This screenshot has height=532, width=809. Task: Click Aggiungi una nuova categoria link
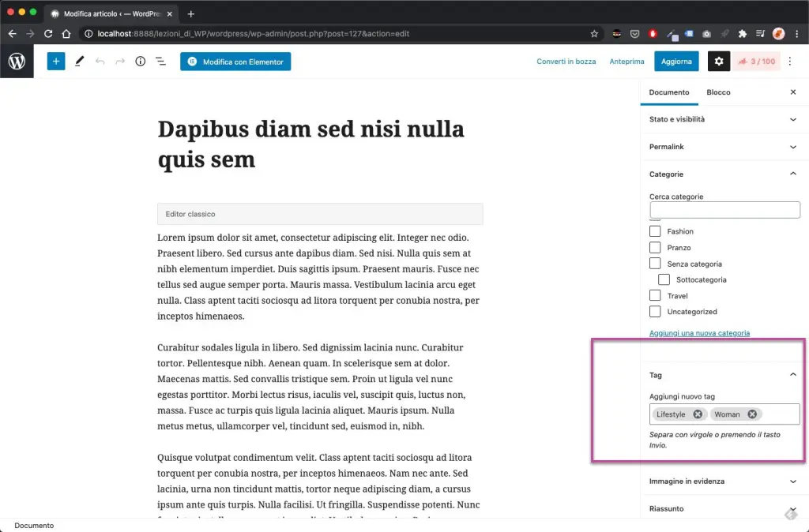(699, 333)
